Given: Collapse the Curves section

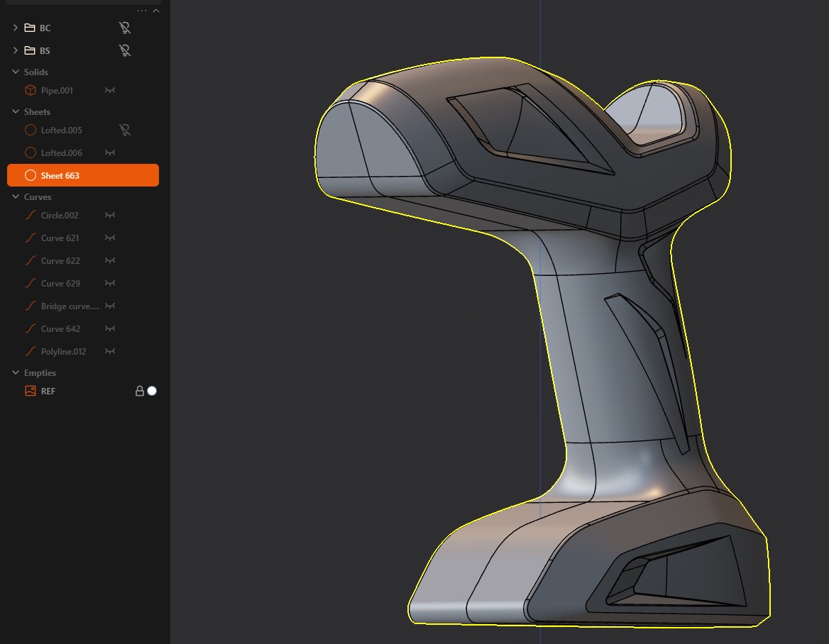Looking at the screenshot, I should 16,196.
